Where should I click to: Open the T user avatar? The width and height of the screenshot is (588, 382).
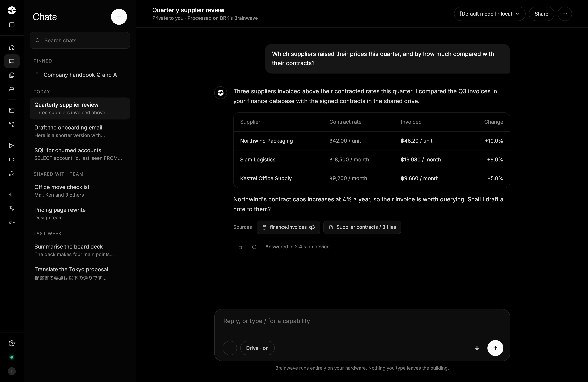coord(12,371)
